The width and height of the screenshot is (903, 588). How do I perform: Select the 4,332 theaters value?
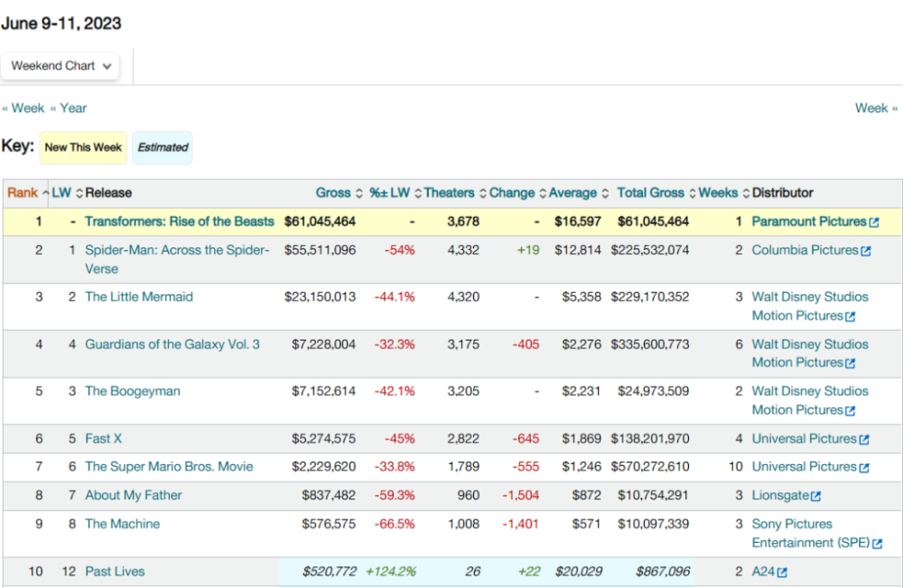(463, 250)
